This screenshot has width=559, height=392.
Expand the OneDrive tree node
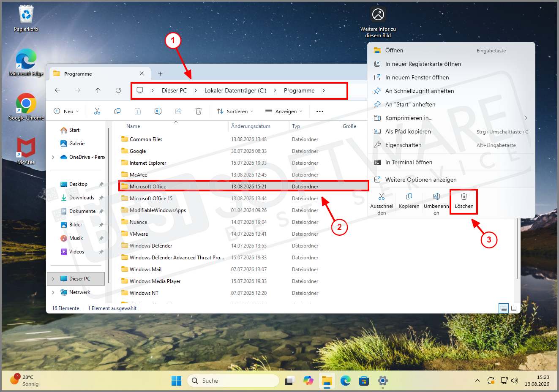(53, 157)
